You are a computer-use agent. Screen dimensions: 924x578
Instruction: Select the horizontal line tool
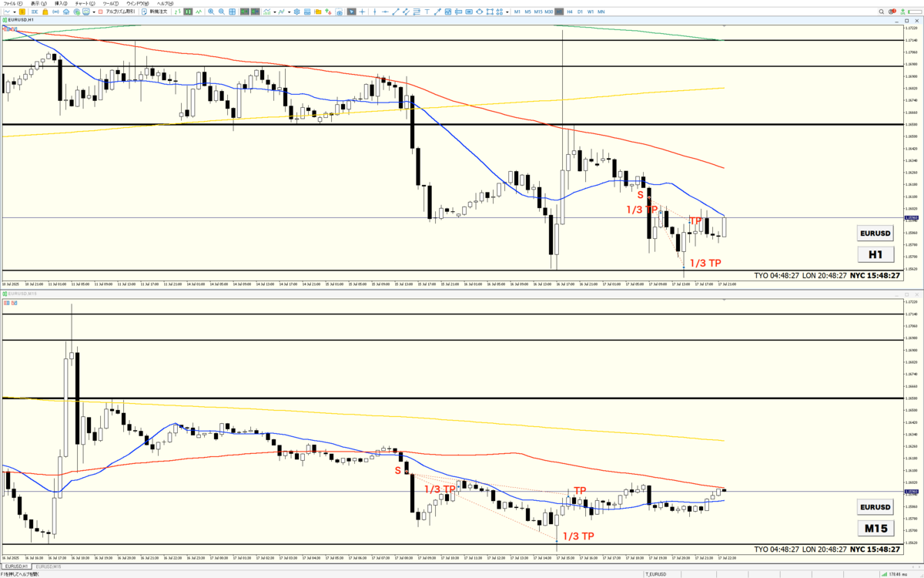385,12
